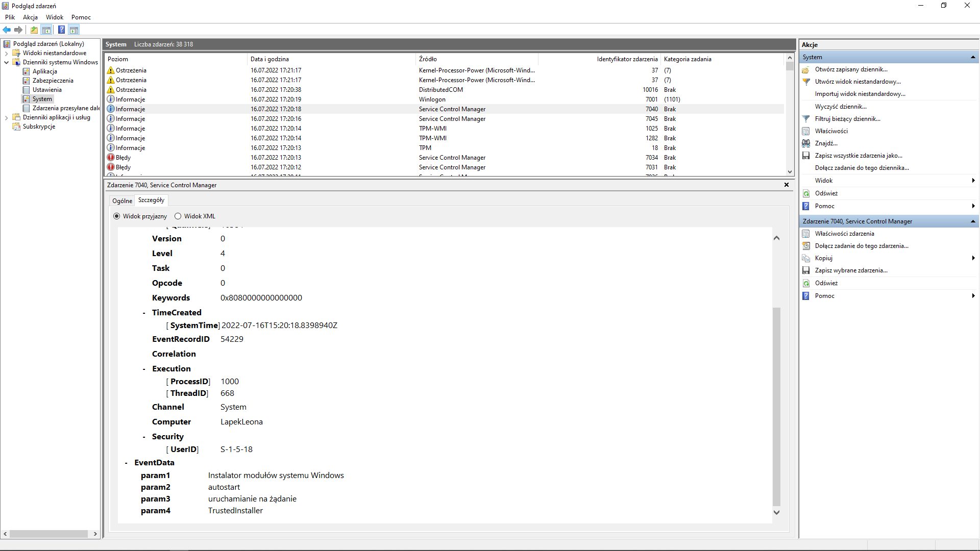Image resolution: width=980 pixels, height=551 pixels.
Task: Switch to the Szczegóły tab
Action: point(151,200)
